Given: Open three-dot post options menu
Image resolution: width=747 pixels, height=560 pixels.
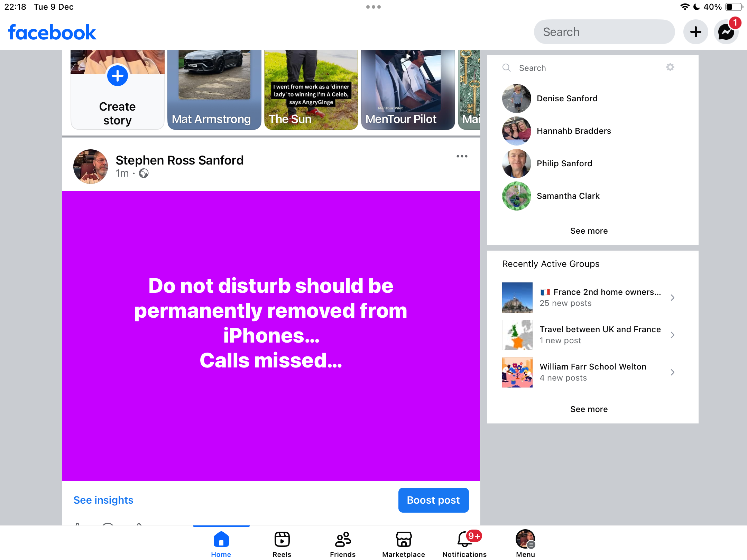Looking at the screenshot, I should pos(462,157).
